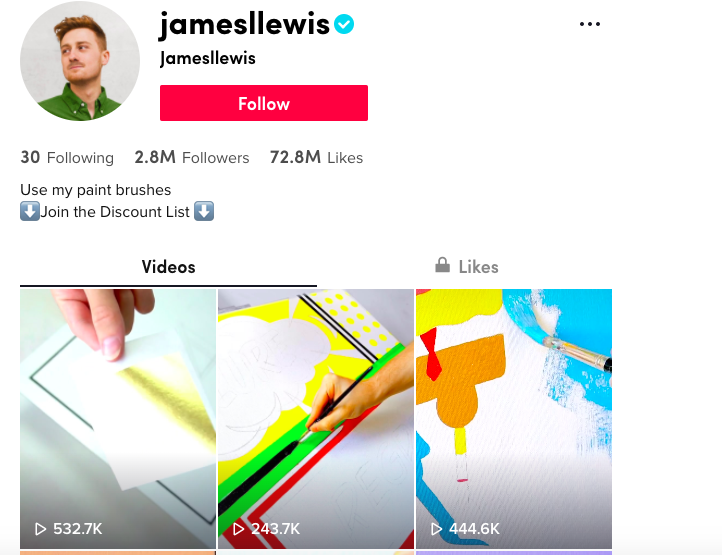Click play icon on 243.7K video
The height and width of the screenshot is (555, 722).
pos(239,529)
